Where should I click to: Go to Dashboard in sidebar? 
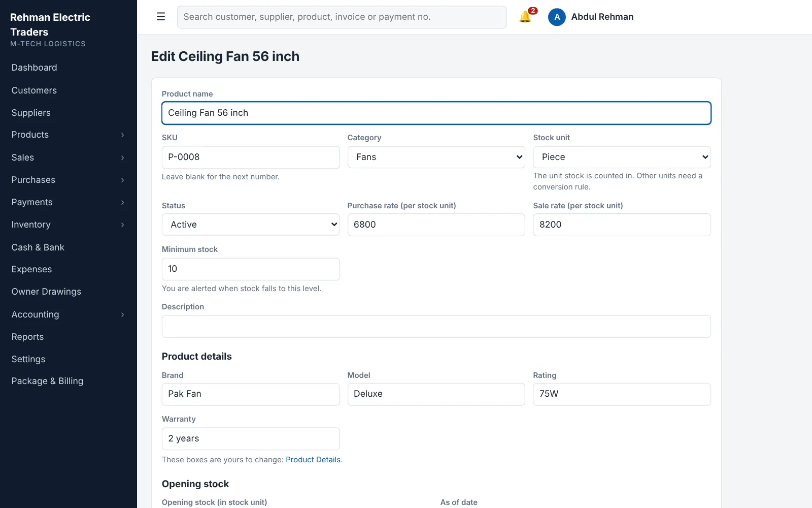click(x=34, y=68)
